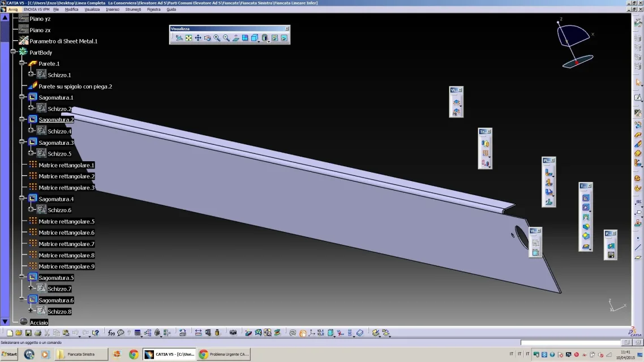Select the Rotate view tool
Screen dimensions: 644x362
point(208,38)
